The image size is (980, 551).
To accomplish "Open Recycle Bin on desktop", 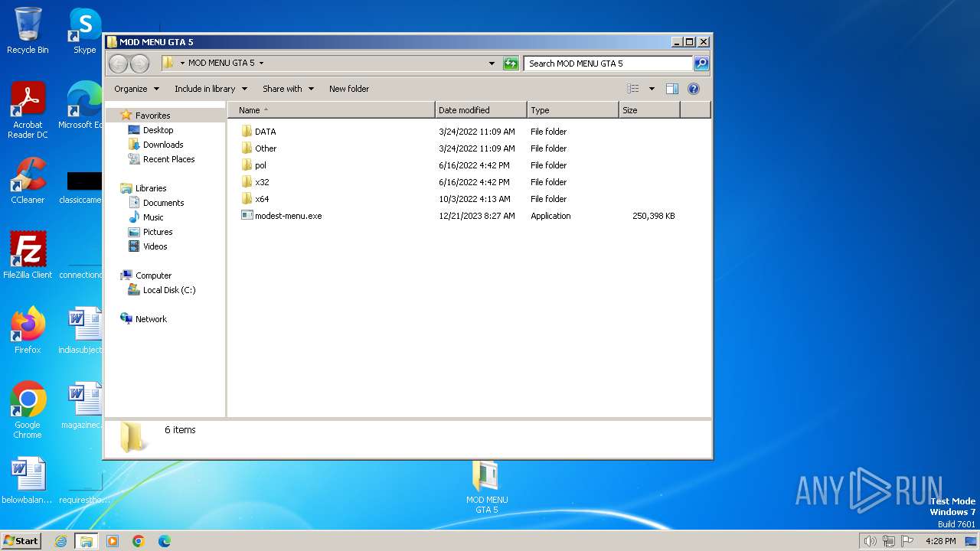I will 28,31.
